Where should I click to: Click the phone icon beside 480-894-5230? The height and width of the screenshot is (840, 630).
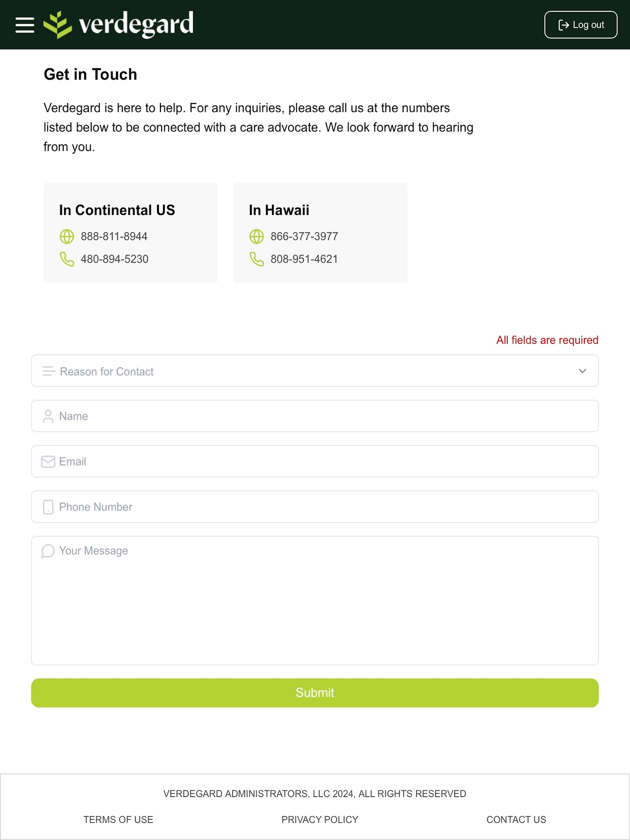pyautogui.click(x=67, y=259)
